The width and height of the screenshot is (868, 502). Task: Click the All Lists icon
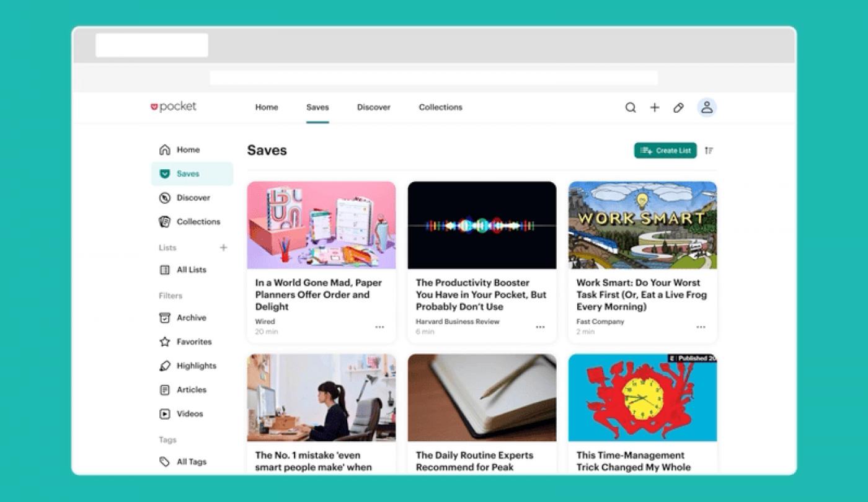pyautogui.click(x=164, y=270)
